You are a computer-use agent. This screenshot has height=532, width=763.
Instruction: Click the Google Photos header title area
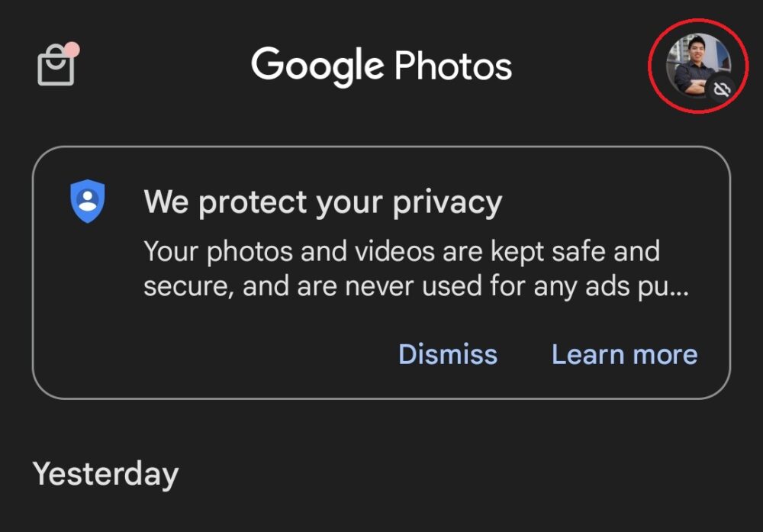381,66
